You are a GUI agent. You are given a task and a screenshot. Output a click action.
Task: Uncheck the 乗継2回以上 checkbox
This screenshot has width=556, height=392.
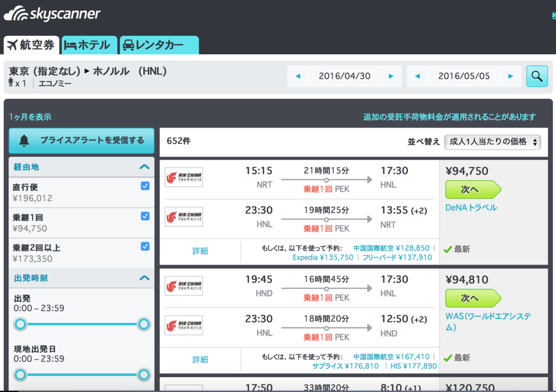click(x=145, y=246)
